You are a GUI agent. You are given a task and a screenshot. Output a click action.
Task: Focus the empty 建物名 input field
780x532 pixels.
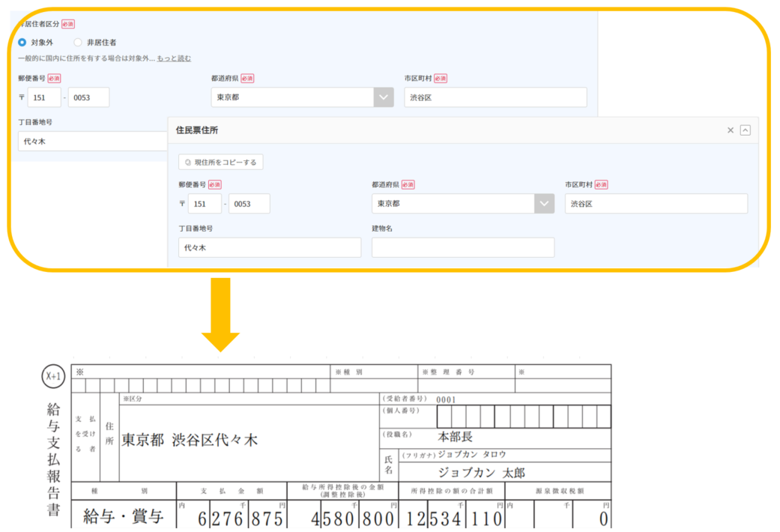click(x=463, y=247)
